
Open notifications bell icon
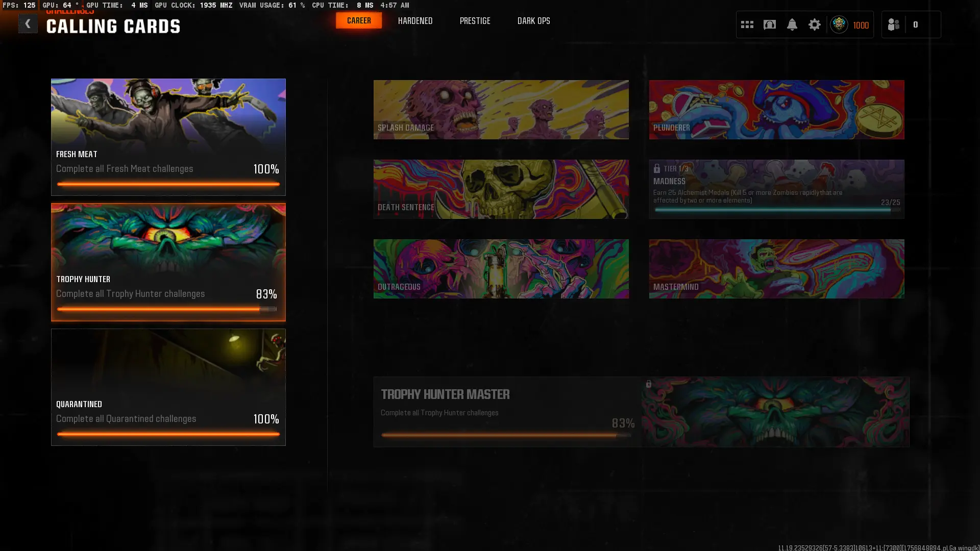792,24
